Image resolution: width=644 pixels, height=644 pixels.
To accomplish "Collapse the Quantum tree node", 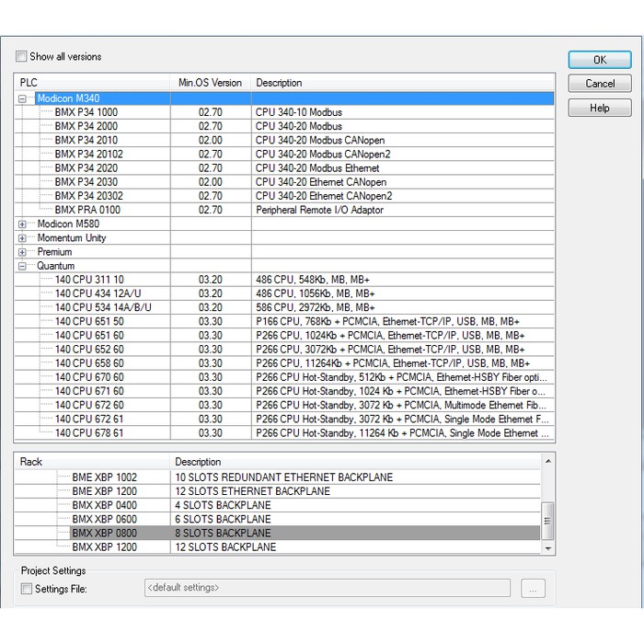I will coord(23,266).
